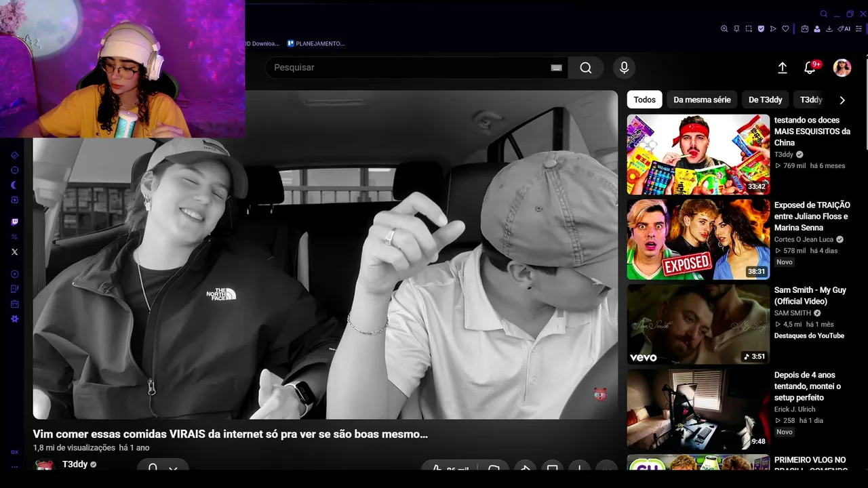Click the '1,8 mi de visualizações' view count

(x=74, y=448)
